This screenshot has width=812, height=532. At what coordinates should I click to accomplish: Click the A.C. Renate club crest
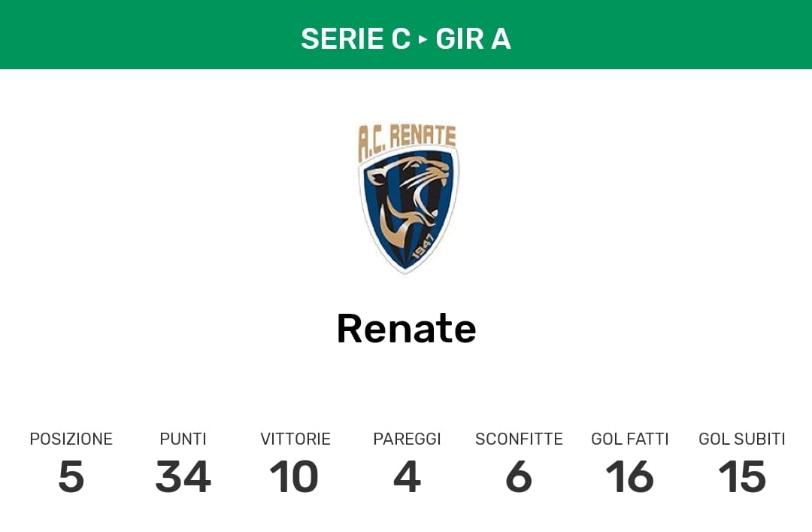407,198
